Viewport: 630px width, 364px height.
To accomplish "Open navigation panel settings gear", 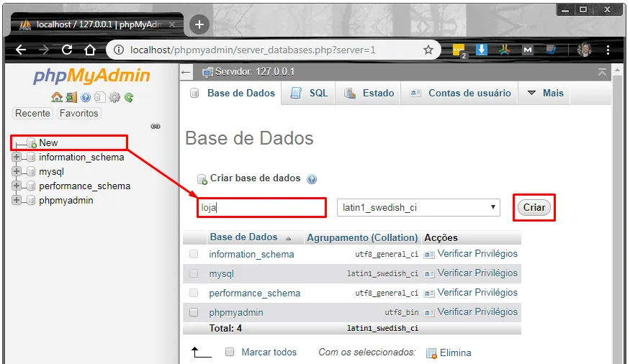I will pyautogui.click(x=114, y=97).
